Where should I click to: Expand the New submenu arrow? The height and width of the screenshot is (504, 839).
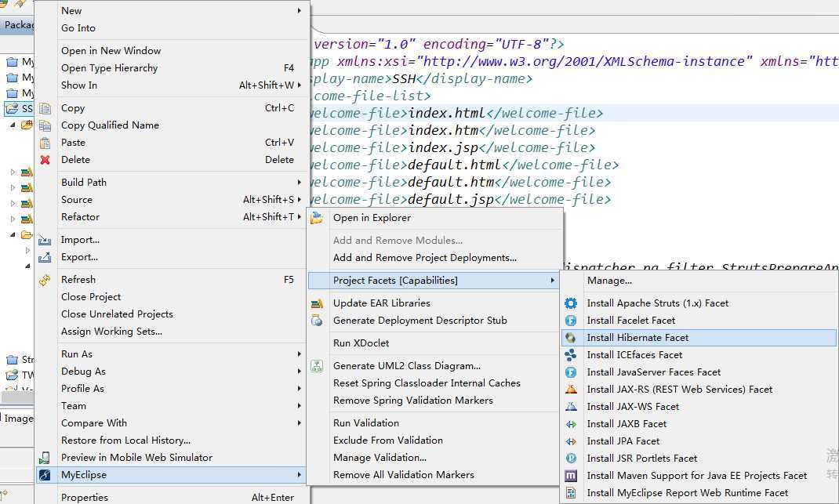point(299,11)
